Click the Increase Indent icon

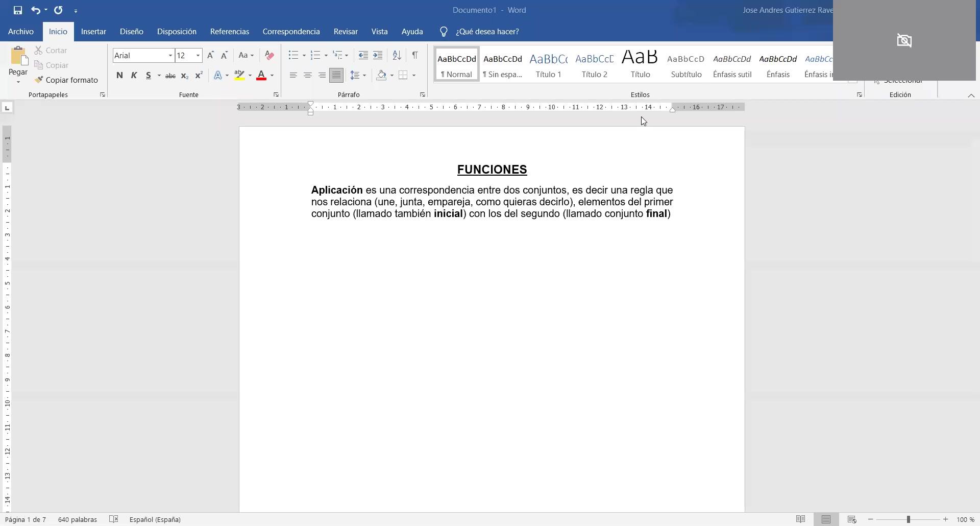click(378, 55)
